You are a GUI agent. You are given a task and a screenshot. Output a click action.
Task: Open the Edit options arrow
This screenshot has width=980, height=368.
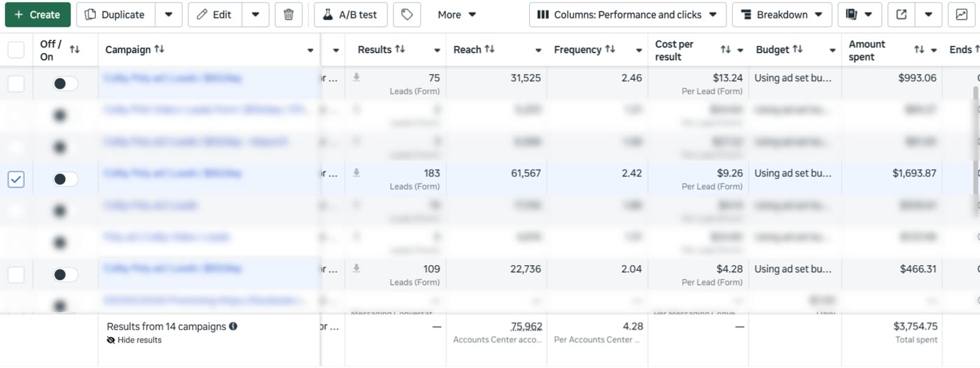coord(255,15)
